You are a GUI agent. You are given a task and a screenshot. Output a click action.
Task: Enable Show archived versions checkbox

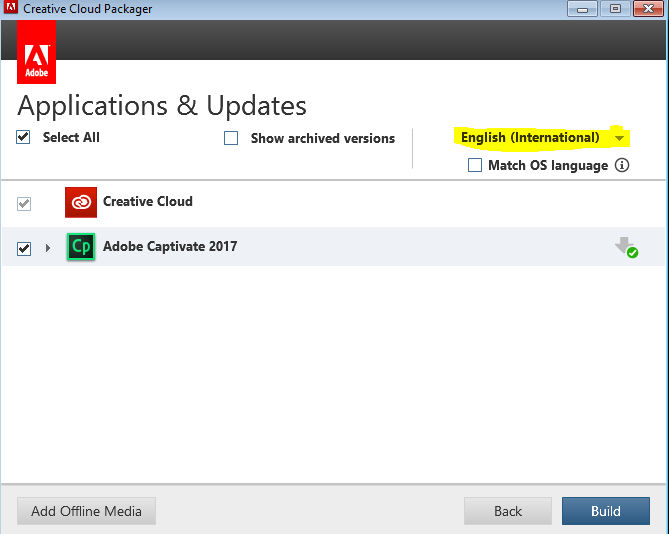point(231,138)
